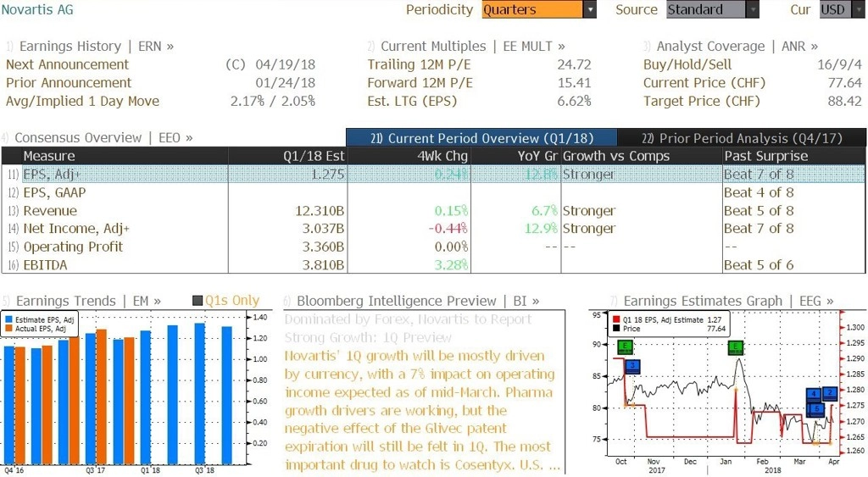868x477 pixels.
Task: Click blue marker 4 on estimates graph
Action: (814, 395)
